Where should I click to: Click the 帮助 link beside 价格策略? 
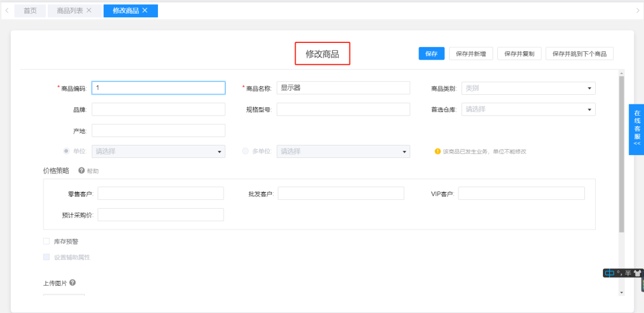tap(92, 171)
